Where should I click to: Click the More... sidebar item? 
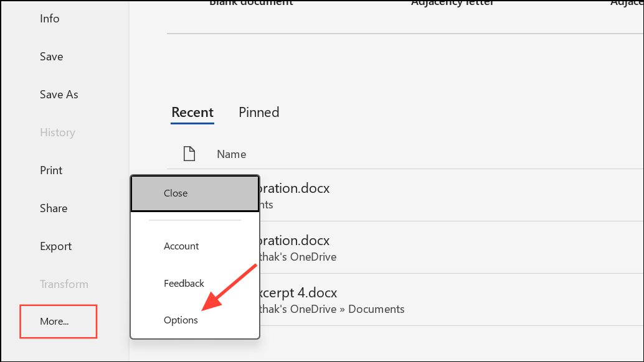point(59,322)
